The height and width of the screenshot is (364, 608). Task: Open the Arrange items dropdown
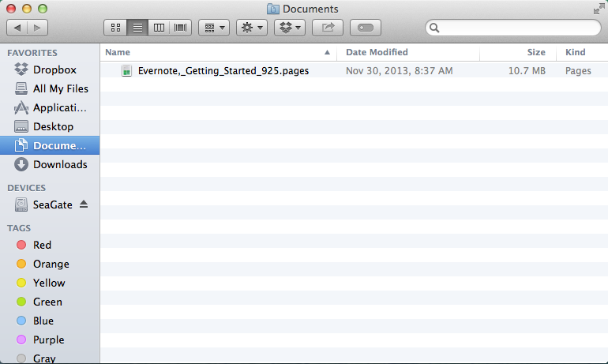pos(214,28)
